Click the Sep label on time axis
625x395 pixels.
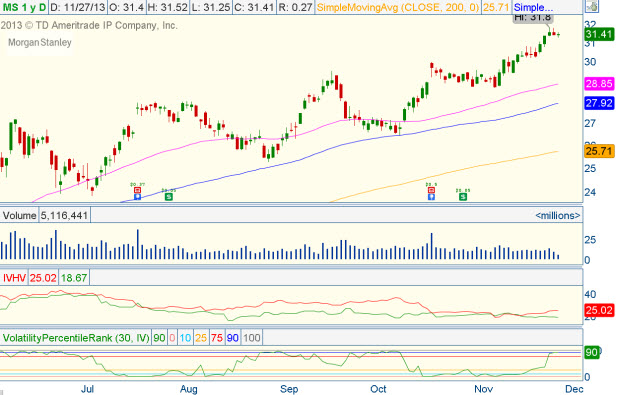tap(289, 389)
